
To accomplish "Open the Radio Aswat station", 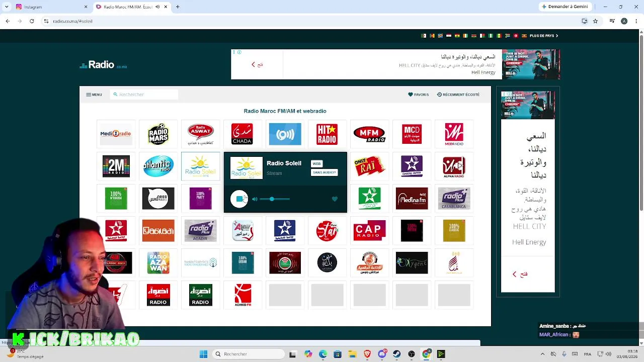I will tap(200, 134).
